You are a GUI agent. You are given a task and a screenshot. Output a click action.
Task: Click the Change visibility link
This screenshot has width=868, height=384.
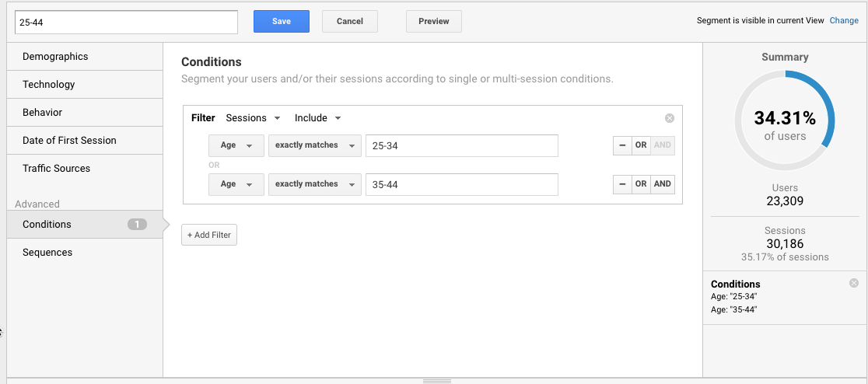[x=844, y=21]
